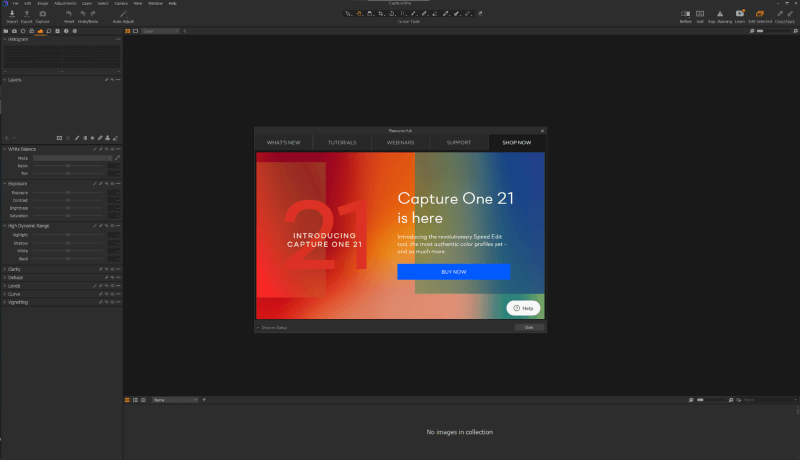Viewport: 800px width, 460px height.
Task: Expand the Clarity panel
Action: point(5,269)
